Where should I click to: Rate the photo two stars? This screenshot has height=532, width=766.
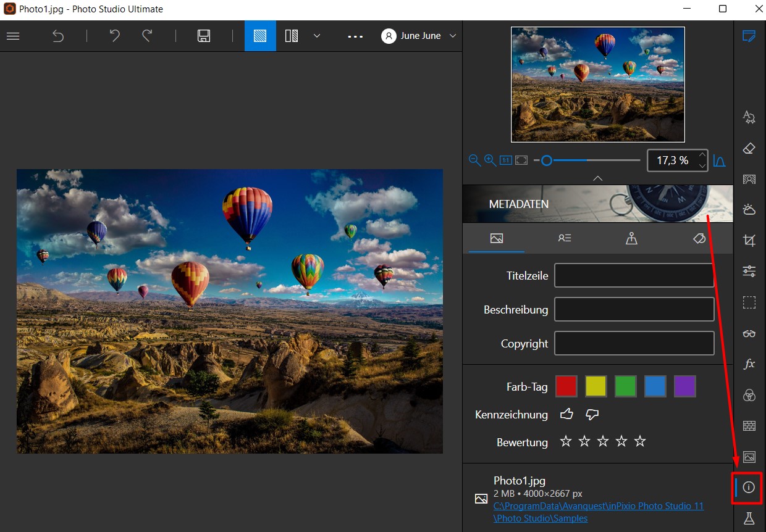tap(584, 441)
